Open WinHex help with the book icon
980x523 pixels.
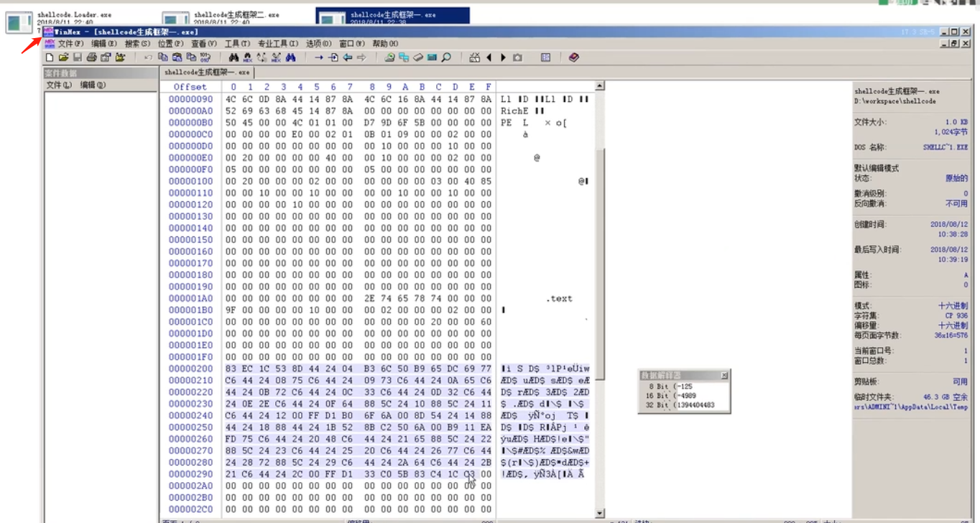[x=573, y=57]
